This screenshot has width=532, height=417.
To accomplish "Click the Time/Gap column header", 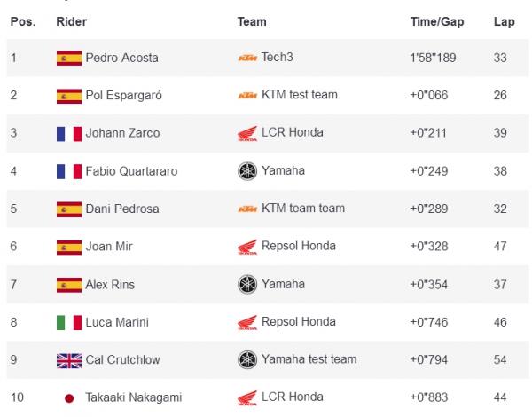I will tap(434, 21).
